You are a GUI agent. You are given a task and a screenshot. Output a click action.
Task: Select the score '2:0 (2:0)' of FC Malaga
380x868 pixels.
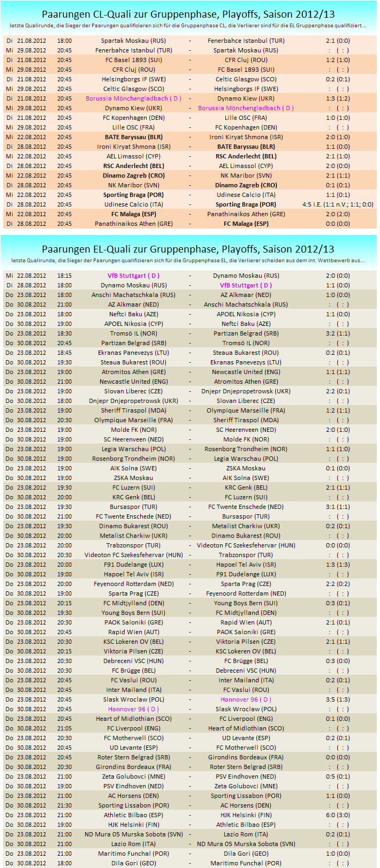338,214
